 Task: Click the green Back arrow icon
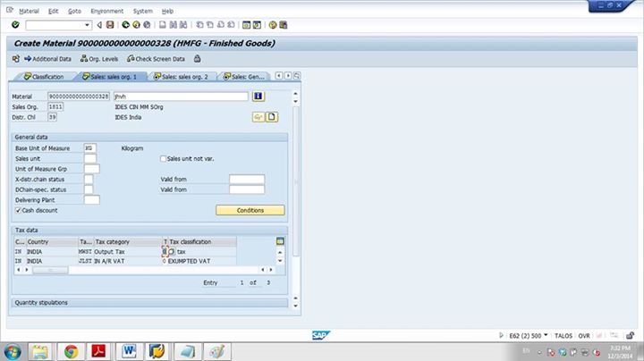126,25
